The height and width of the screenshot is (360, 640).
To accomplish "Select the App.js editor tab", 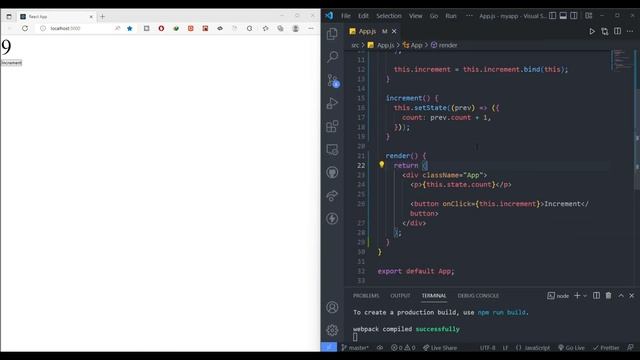I will [368, 31].
